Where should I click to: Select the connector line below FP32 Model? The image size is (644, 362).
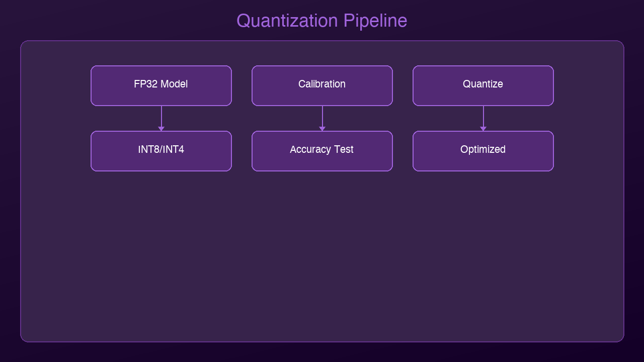[x=161, y=116]
